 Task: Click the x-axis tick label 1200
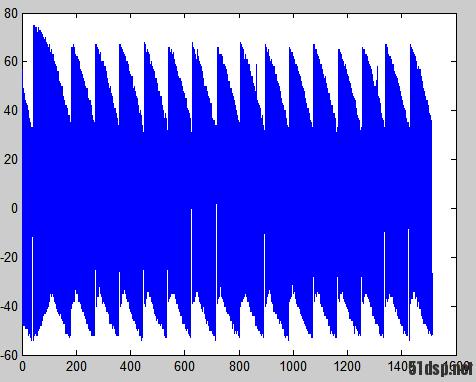347,367
